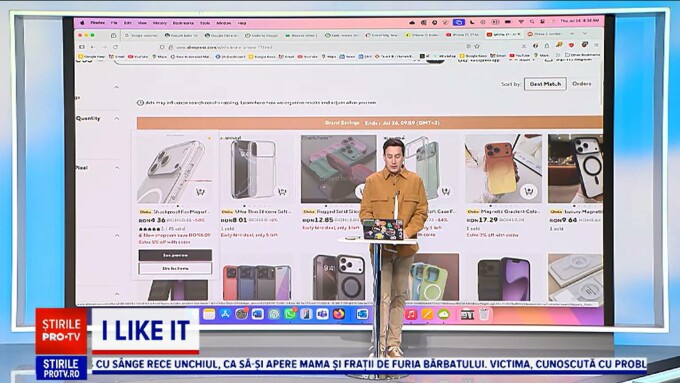Screen dimensions: 680x383
Task: Reload the AliExpress page
Action: click(x=115, y=47)
